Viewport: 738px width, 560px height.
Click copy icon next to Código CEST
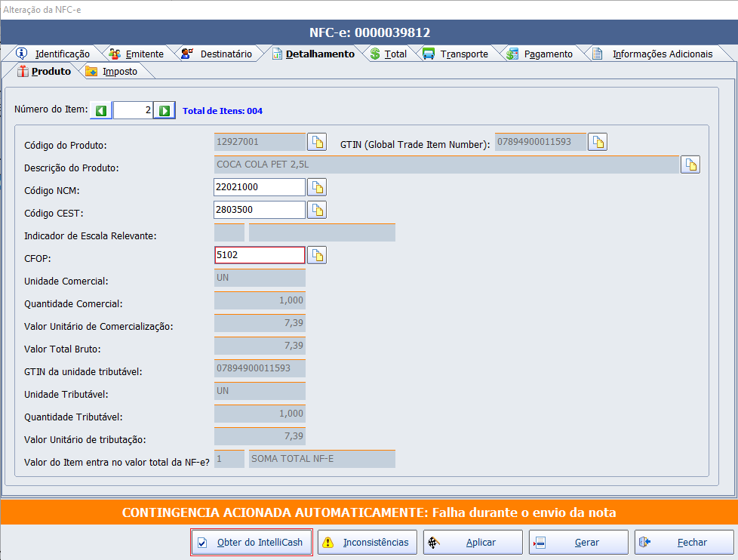317,210
